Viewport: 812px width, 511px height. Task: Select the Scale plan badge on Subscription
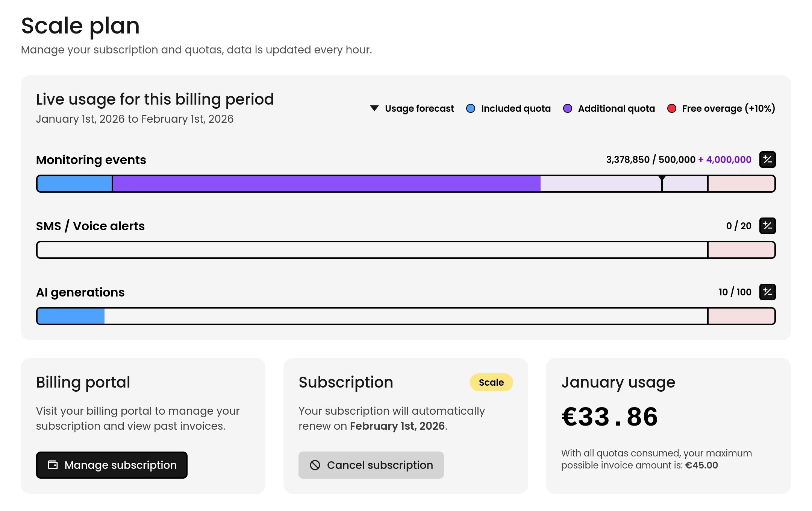(491, 382)
